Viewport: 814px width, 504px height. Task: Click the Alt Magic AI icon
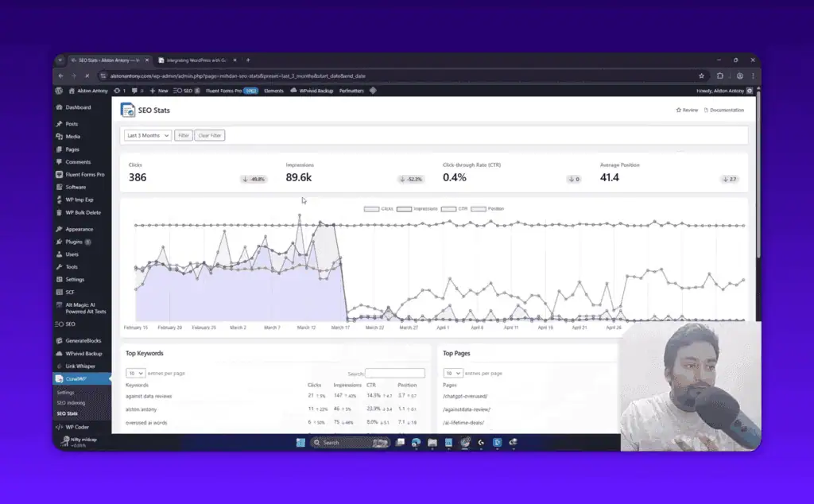59,305
